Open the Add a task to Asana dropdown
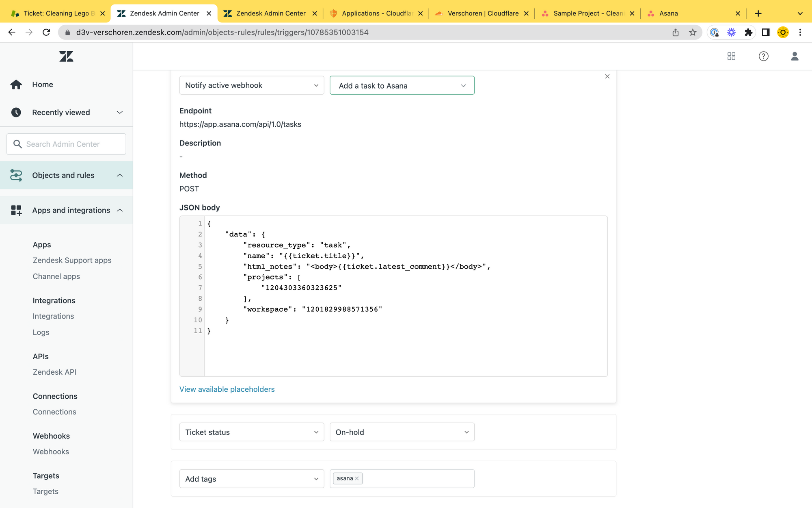This screenshot has height=508, width=812. click(x=402, y=85)
